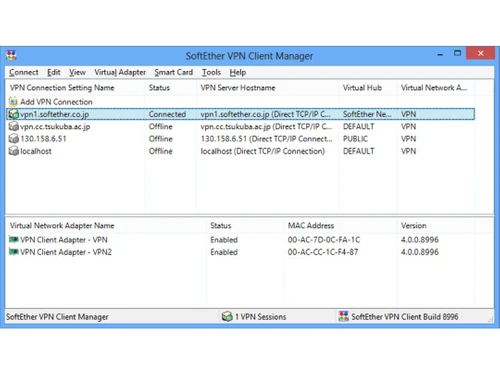This screenshot has height=375, width=500.
Task: Click Offline status of vpn.cc.tsukuba.ac.jp
Action: click(161, 126)
